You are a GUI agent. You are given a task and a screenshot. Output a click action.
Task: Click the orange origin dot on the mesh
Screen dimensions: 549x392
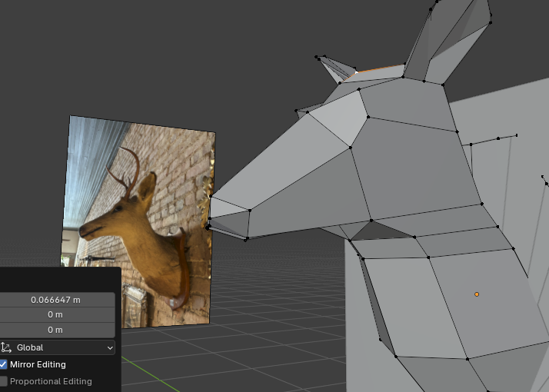tap(477, 294)
